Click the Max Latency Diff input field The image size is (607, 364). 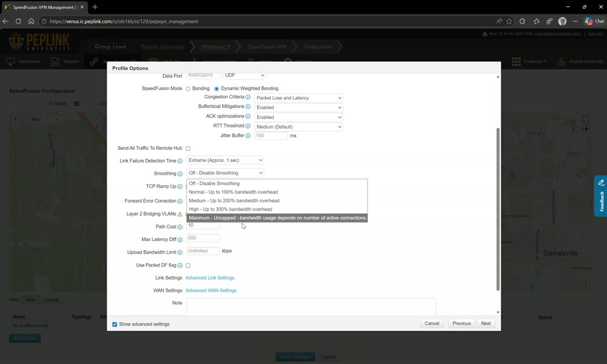[203, 238]
